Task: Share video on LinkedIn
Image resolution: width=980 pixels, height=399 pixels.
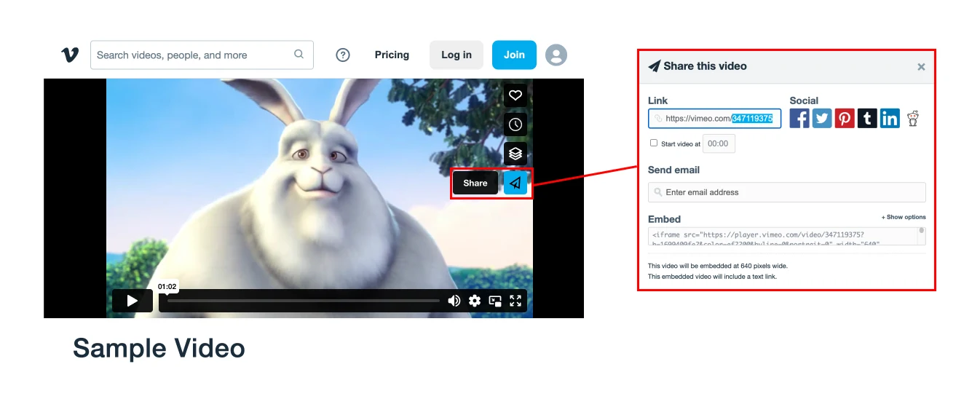Action: pyautogui.click(x=890, y=118)
